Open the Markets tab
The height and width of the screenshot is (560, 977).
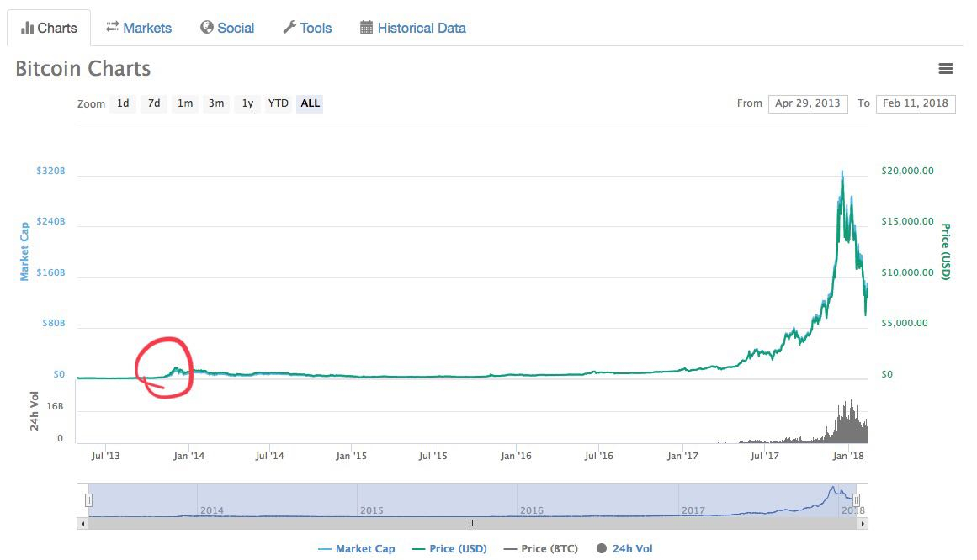(138, 28)
